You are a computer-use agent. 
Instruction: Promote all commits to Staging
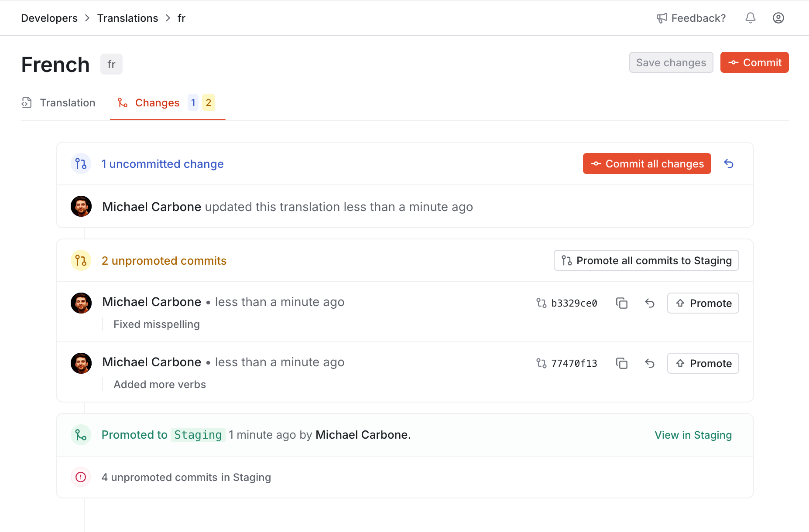[x=646, y=260]
